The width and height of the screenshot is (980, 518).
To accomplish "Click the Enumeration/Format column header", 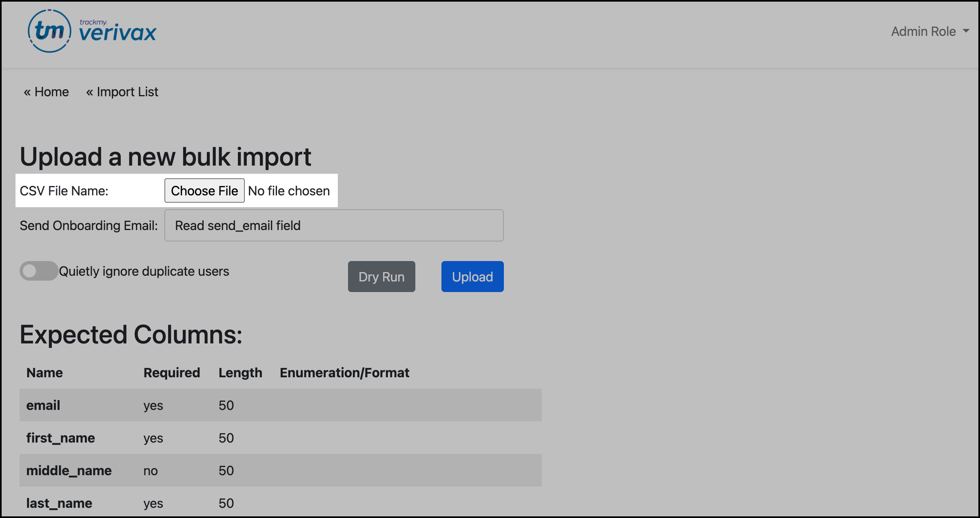I will pos(345,372).
